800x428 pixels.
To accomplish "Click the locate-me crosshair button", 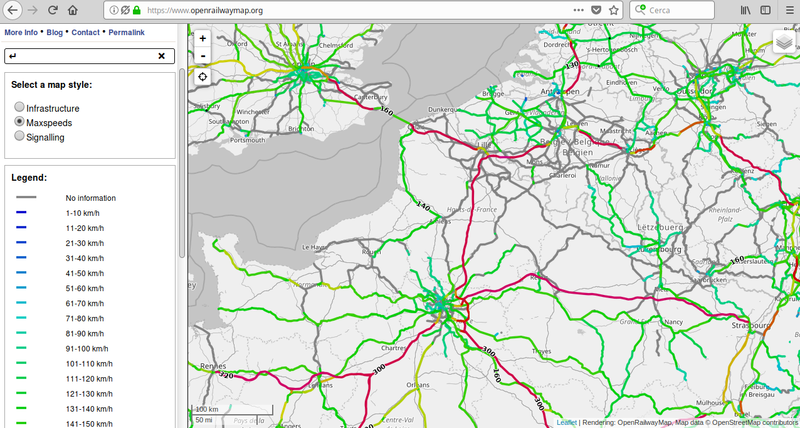I will click(203, 77).
